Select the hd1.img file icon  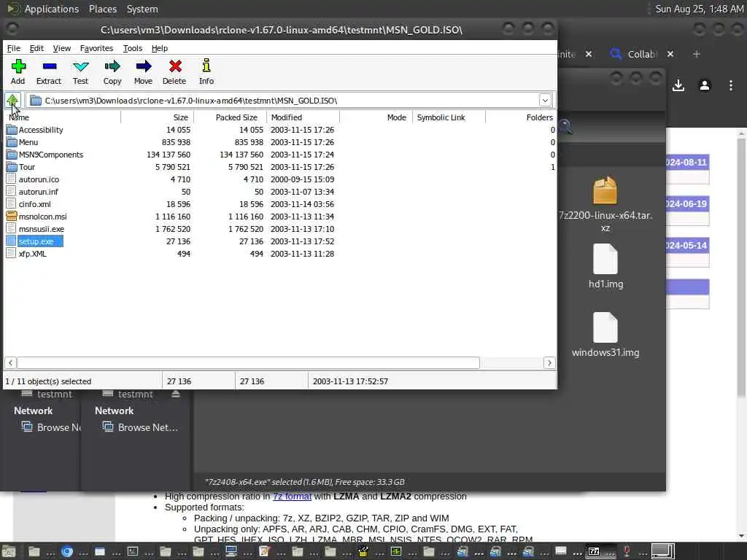coord(605,259)
